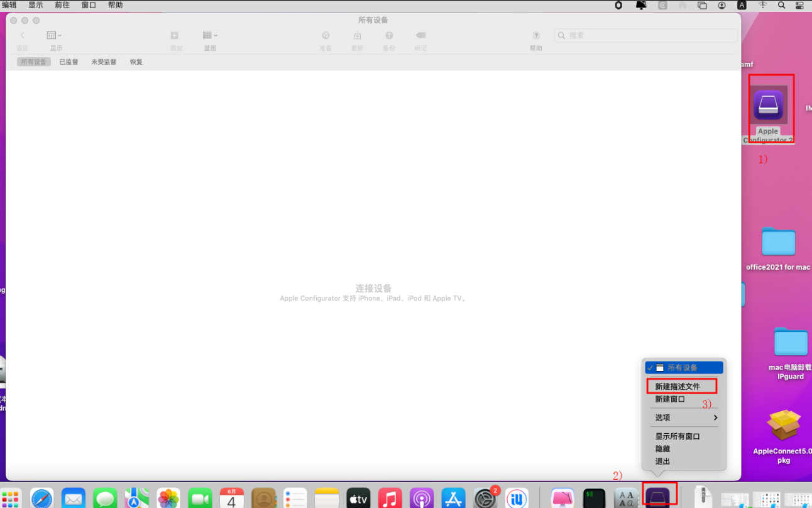Open Photos from the Dock
The height and width of the screenshot is (508, 812).
coord(168,499)
